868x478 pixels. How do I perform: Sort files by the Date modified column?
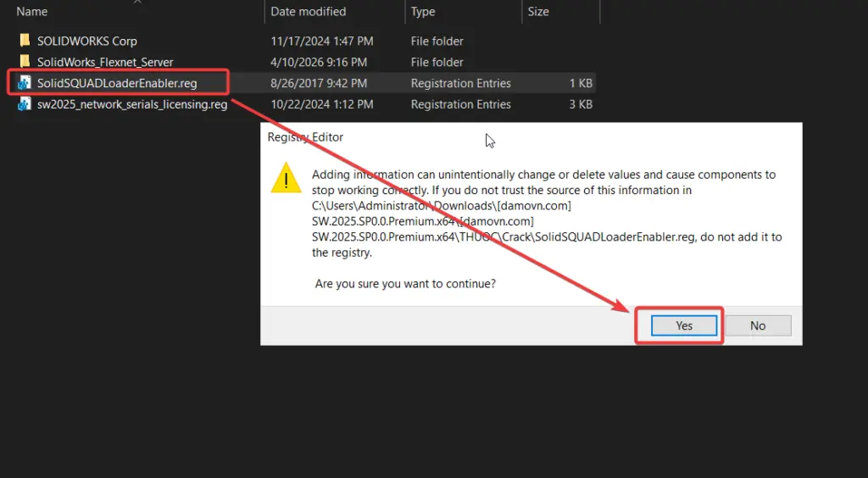[309, 12]
